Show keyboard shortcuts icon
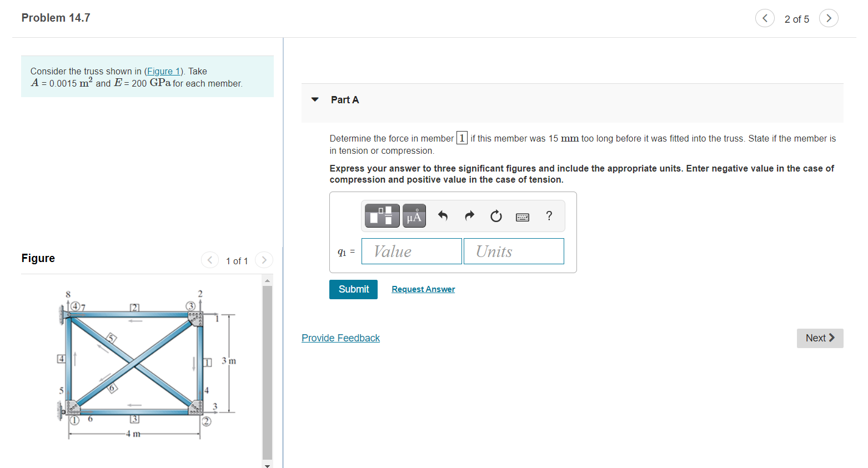The image size is (868, 468). pyautogui.click(x=523, y=217)
